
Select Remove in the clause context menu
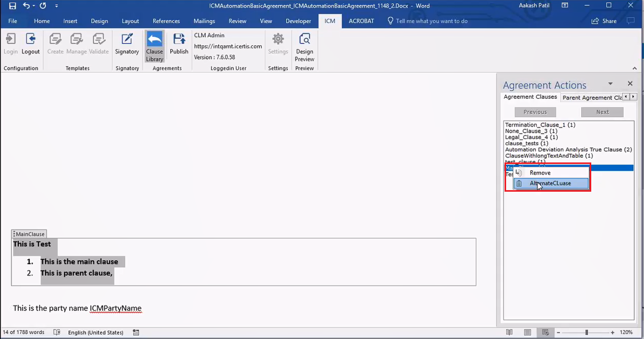click(540, 173)
